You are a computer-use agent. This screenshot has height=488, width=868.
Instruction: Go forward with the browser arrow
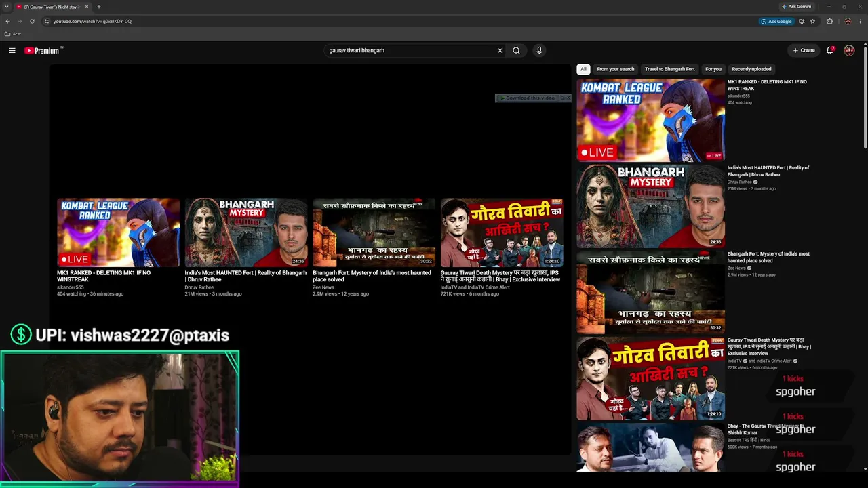pyautogui.click(x=20, y=21)
